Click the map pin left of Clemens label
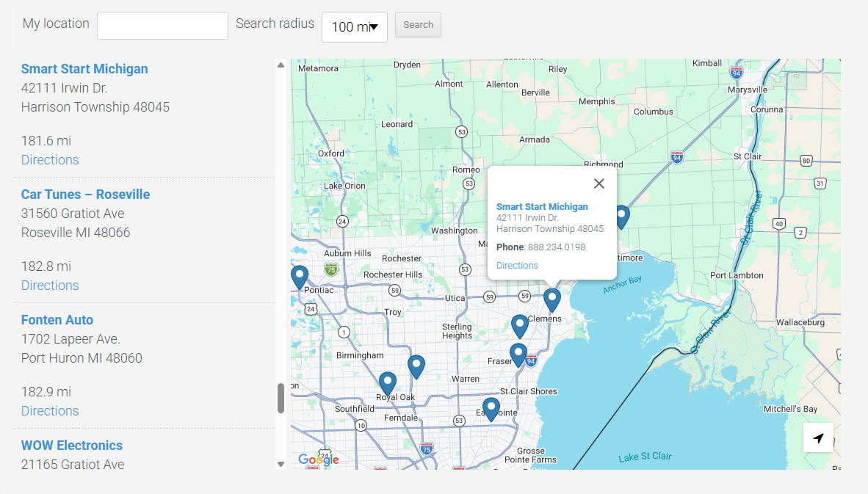868x494 pixels. (x=519, y=327)
